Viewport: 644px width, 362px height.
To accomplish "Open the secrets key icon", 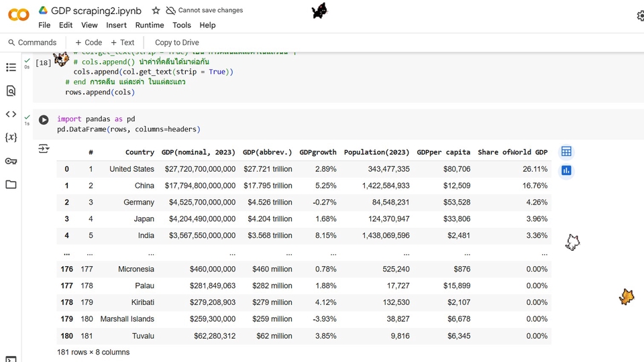I will point(11,161).
